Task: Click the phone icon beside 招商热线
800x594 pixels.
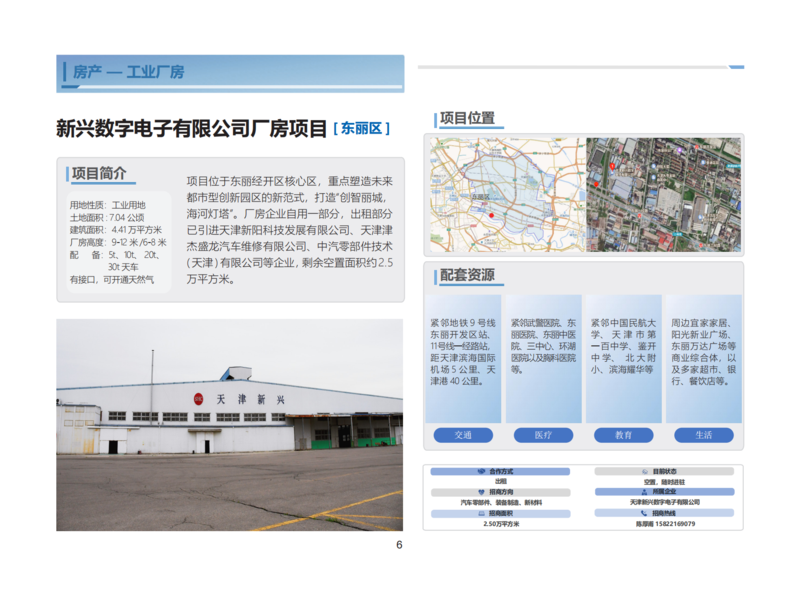Action: click(x=644, y=513)
